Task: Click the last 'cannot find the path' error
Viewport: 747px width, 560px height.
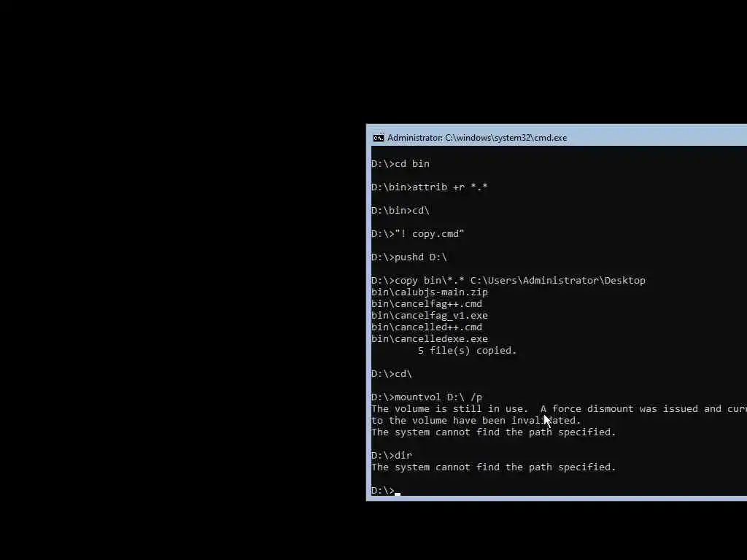Action: (494, 467)
